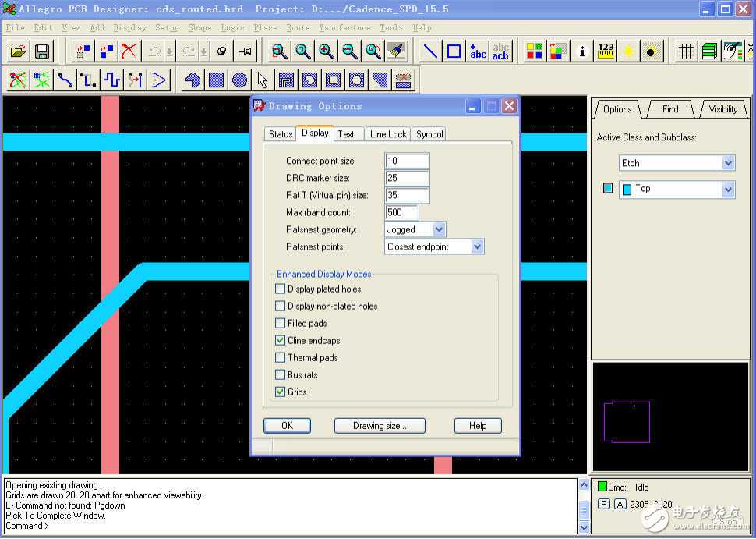Select the Add Text tool

click(477, 51)
